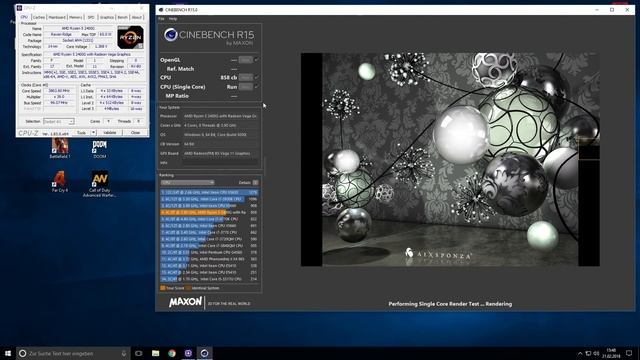Image resolution: width=640 pixels, height=360 pixels.
Task: Toggle the OpenGL test checkbox
Action: (256, 60)
